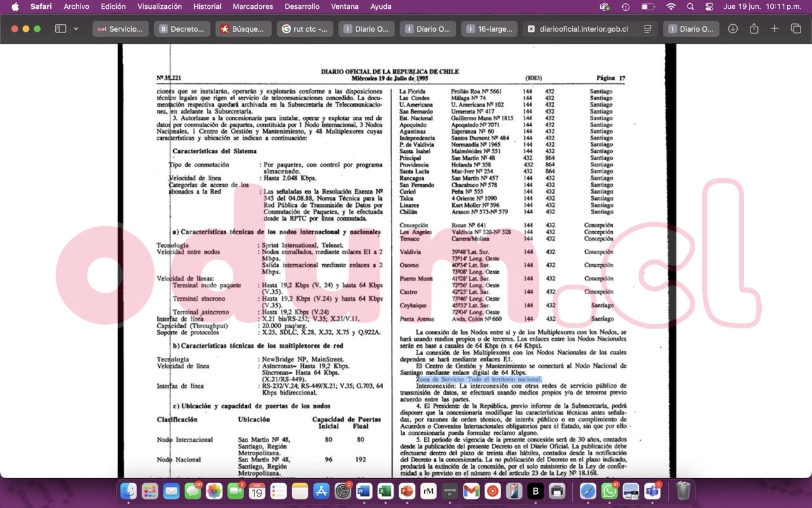Launch WhatsApp from the Dock

(610, 491)
